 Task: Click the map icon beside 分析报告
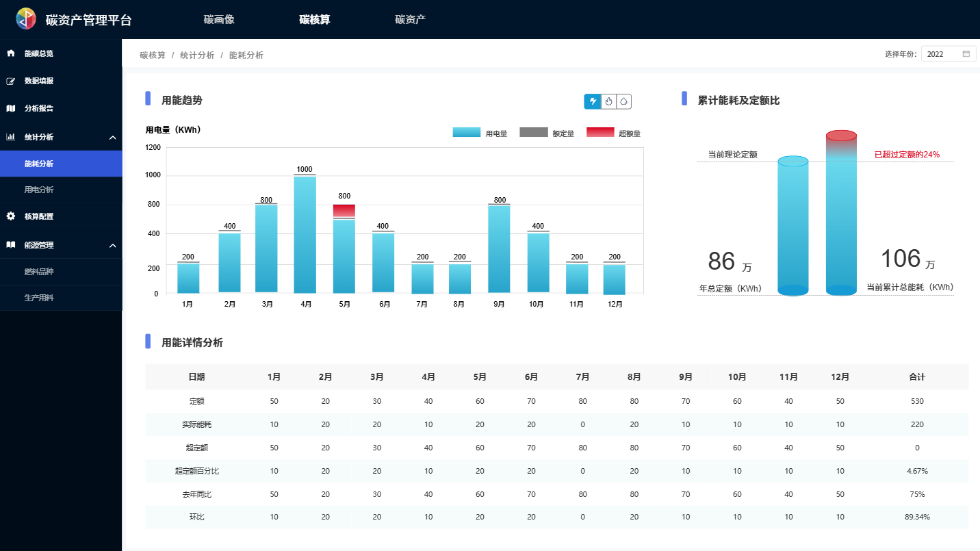11,108
